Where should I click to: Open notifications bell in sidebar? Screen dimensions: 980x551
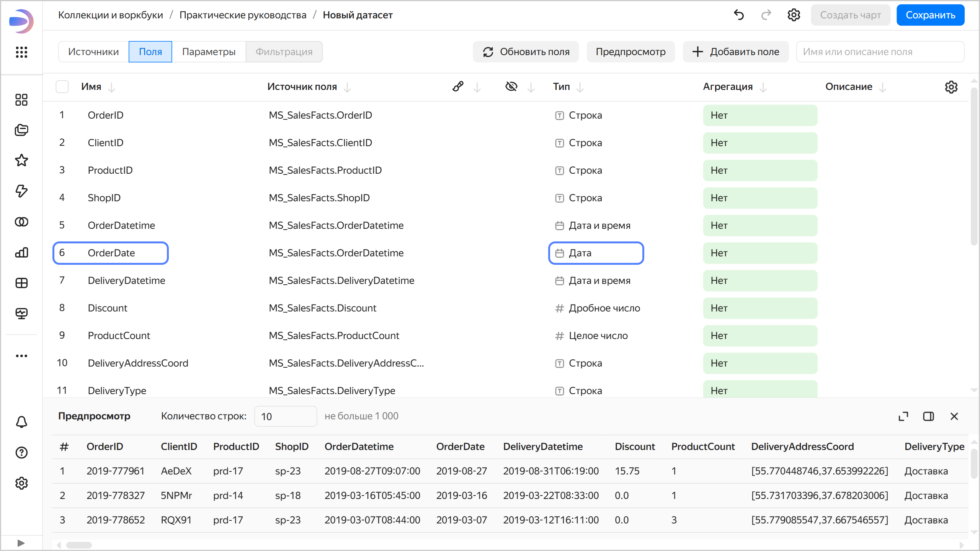pos(21,422)
